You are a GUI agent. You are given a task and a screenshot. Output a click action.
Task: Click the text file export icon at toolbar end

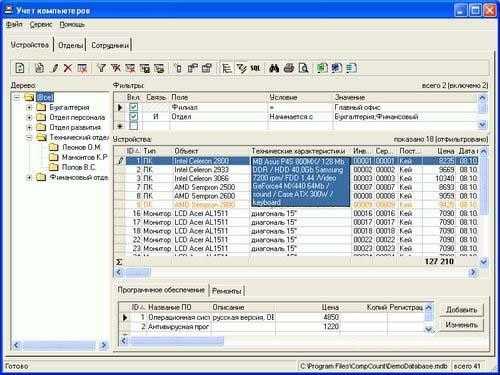click(x=351, y=68)
